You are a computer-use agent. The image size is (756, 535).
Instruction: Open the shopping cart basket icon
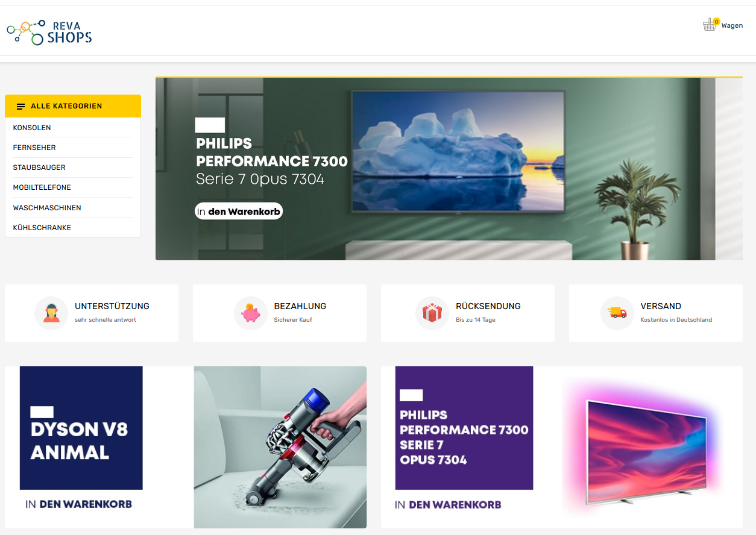coord(710,25)
